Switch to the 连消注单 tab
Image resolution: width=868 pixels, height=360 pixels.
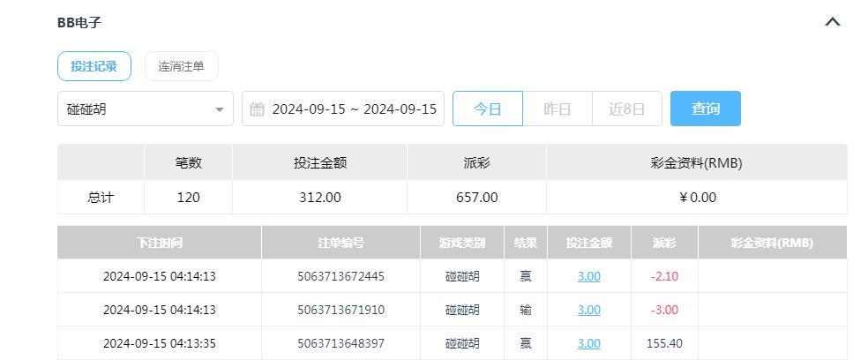[x=181, y=66]
